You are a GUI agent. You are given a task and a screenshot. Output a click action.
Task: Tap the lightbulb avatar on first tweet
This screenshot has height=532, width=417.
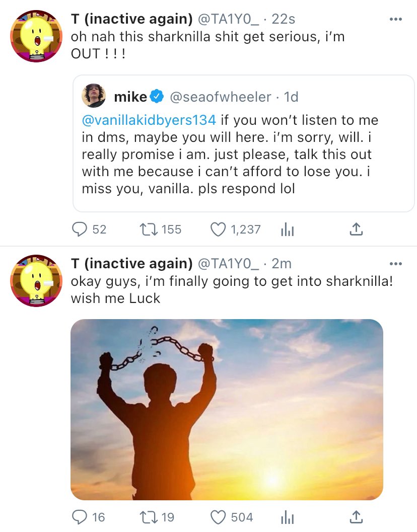[36, 36]
